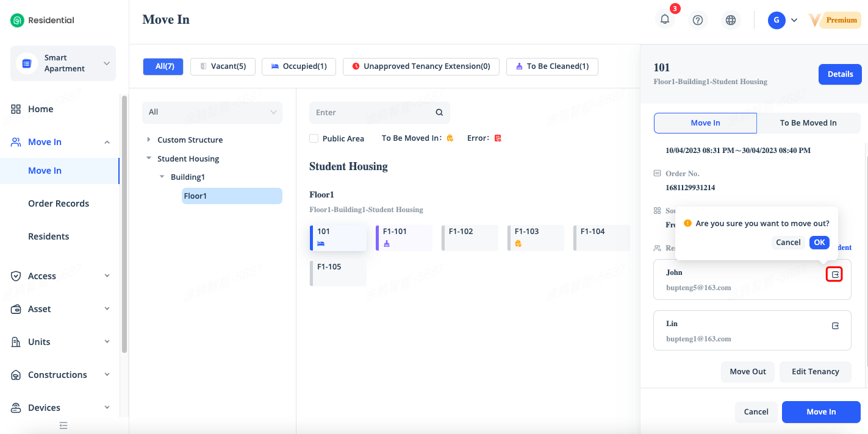Open the All structure dropdown
The width and height of the screenshot is (868, 434).
(x=212, y=112)
